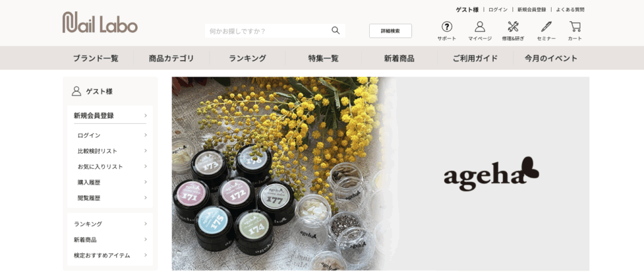Click the ゲスト様 user icon in sidebar

tap(76, 91)
